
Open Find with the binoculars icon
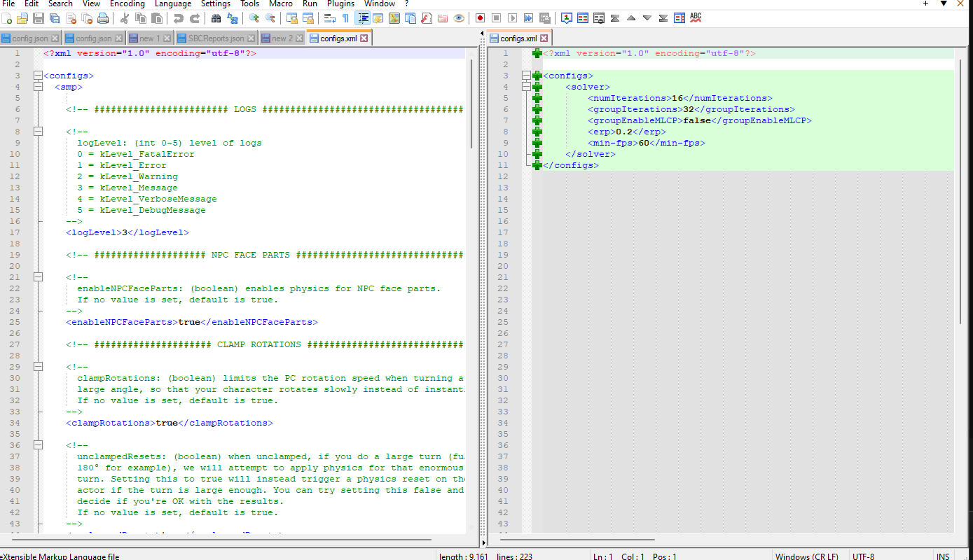[x=216, y=18]
